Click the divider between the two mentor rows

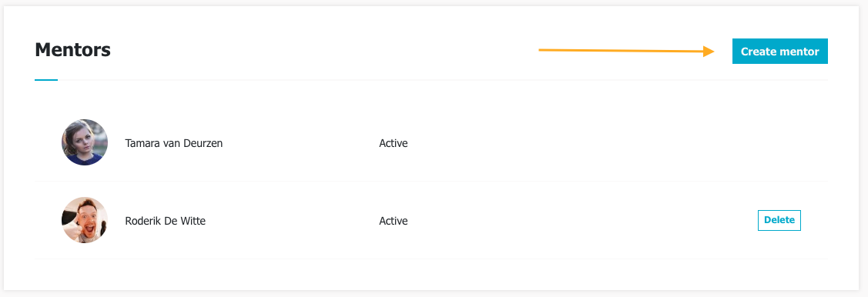431,181
